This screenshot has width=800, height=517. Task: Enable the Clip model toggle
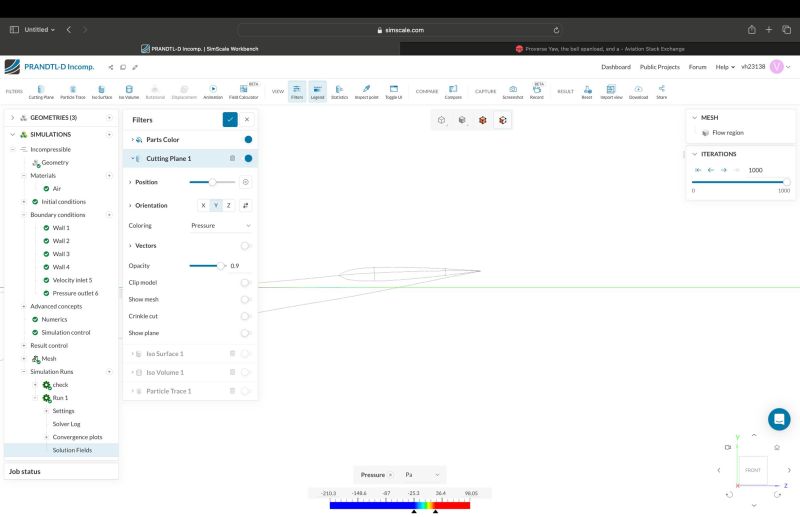pos(245,283)
